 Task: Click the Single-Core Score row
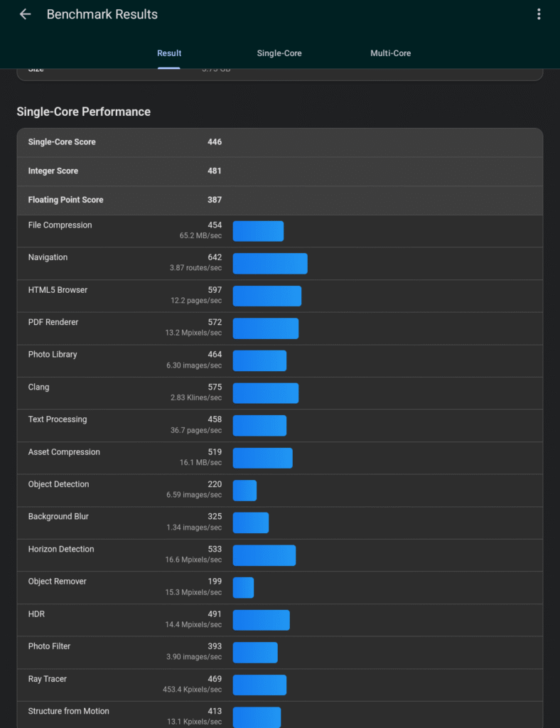[x=279, y=142]
